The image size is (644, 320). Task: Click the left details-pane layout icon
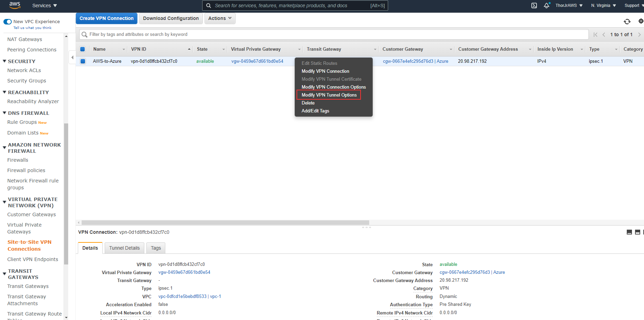(629, 232)
